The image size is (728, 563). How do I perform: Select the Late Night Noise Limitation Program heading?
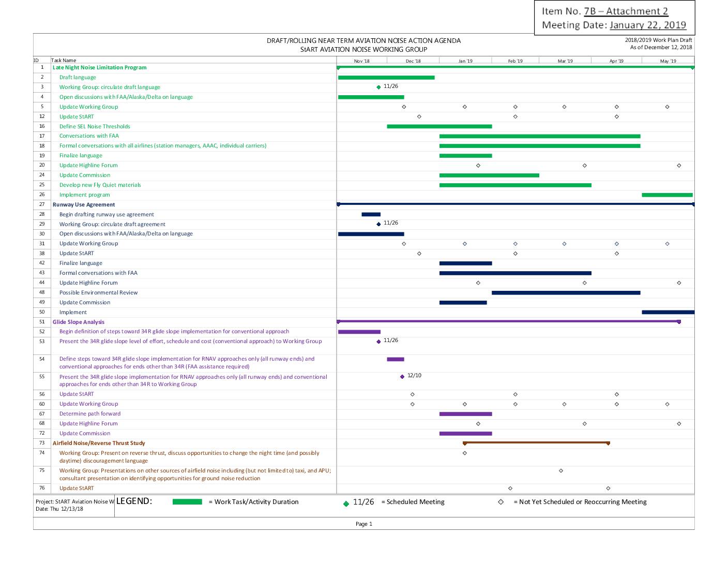[99, 68]
